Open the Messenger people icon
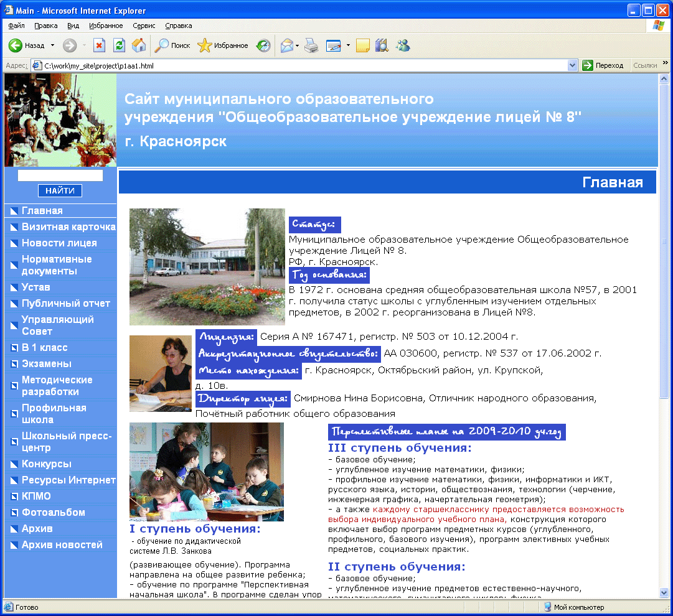The width and height of the screenshot is (673, 616). (403, 45)
